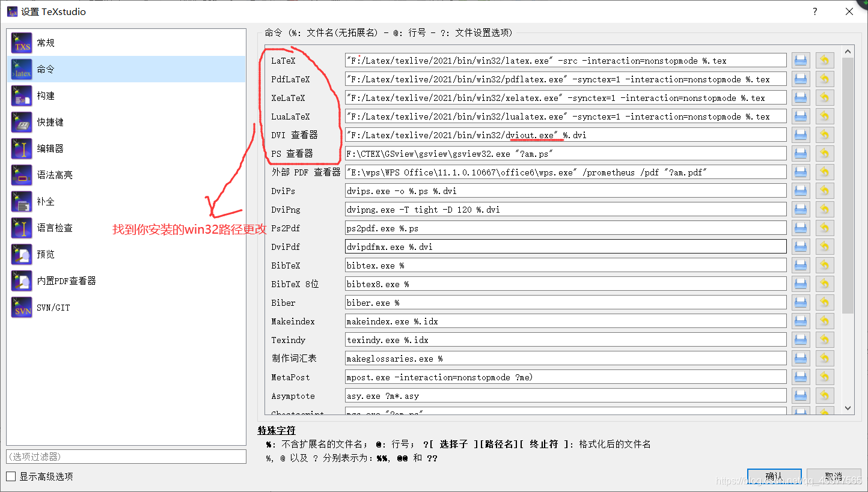
Task: Browse for Makeindex executable
Action: pyautogui.click(x=801, y=321)
